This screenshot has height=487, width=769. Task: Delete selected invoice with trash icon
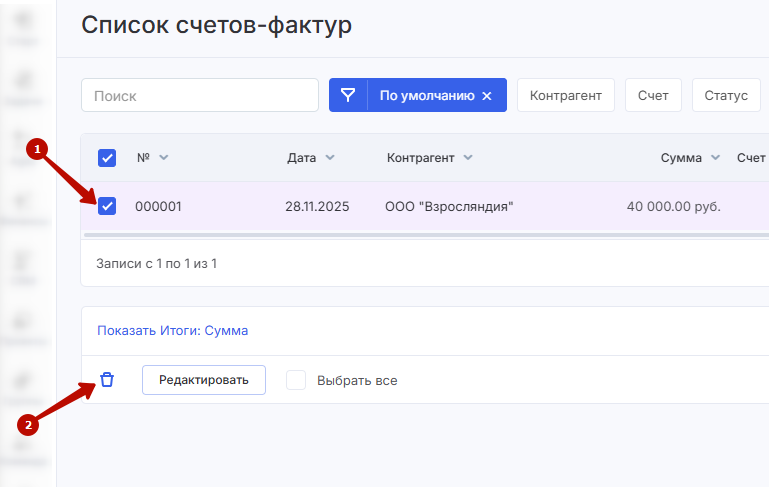[107, 380]
